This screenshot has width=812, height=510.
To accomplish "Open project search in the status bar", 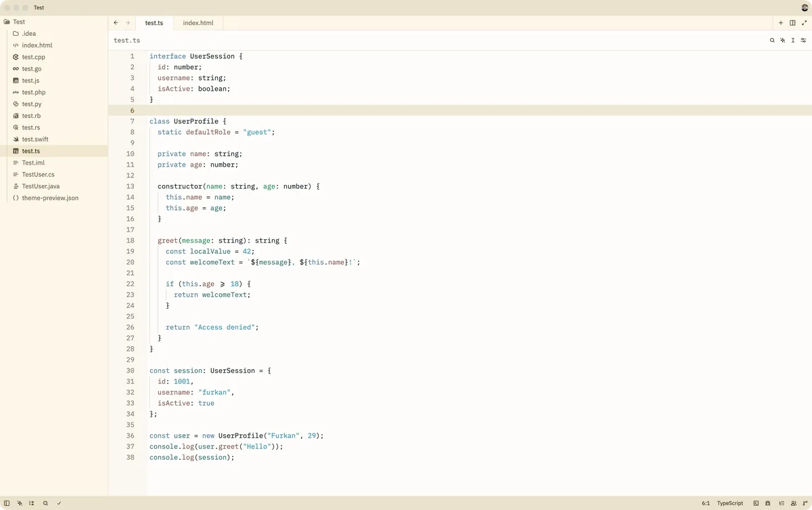I will pyautogui.click(x=45, y=503).
